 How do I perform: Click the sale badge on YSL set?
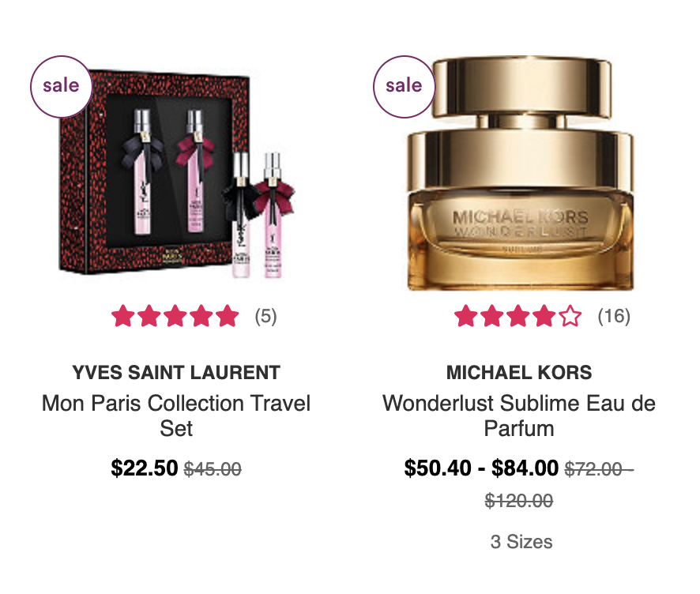(x=61, y=87)
